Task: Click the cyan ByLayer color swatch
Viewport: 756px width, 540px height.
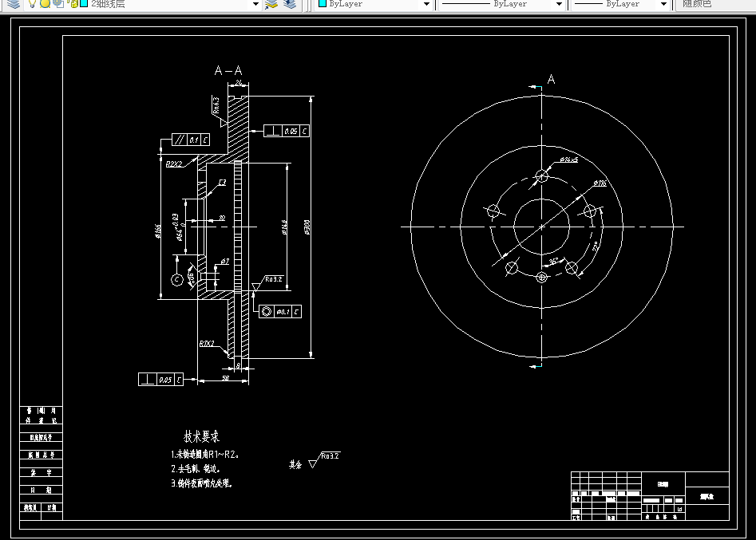Action: coord(323,4)
